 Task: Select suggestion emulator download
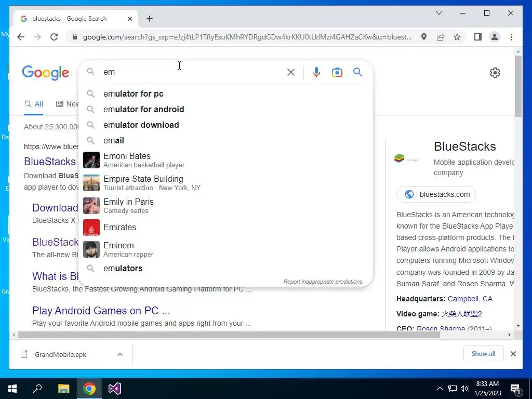225,125
